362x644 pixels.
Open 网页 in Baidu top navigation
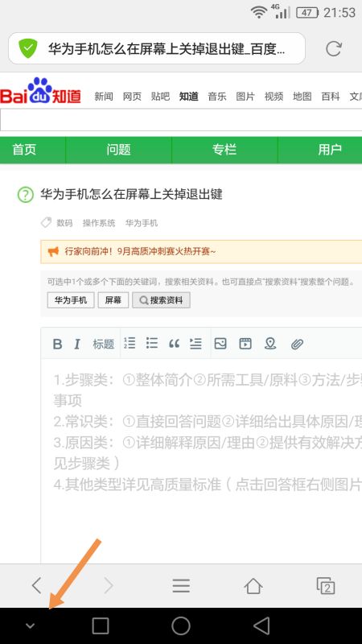click(132, 97)
